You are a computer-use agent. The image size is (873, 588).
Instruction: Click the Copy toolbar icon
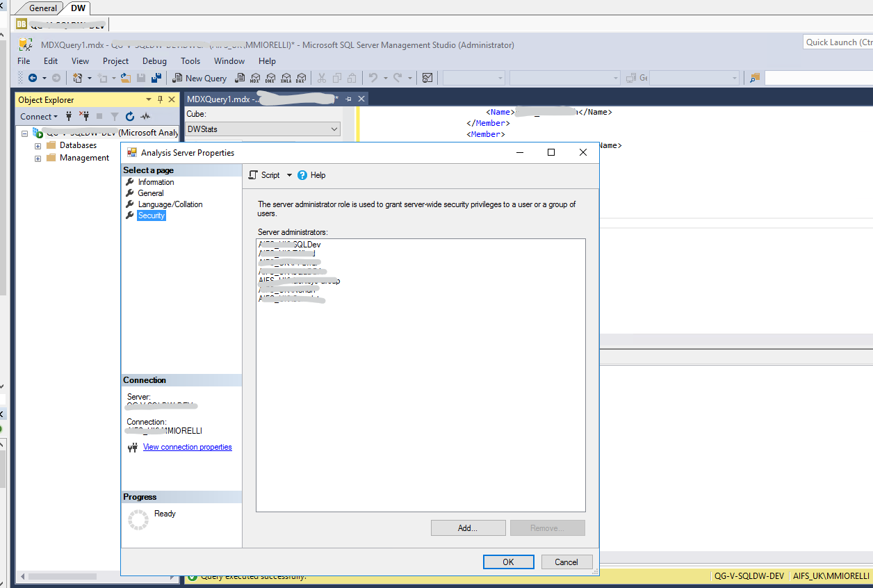337,78
